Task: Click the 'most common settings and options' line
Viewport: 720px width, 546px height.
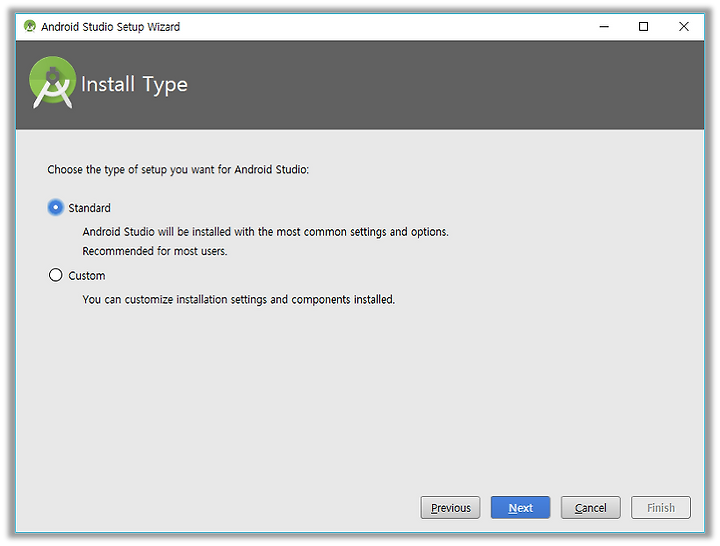Action: 265,232
